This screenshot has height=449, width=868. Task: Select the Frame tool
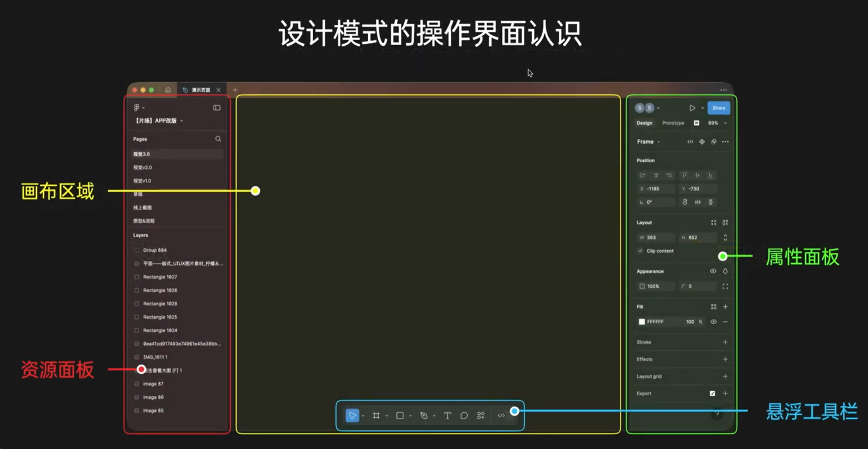pyautogui.click(x=376, y=416)
